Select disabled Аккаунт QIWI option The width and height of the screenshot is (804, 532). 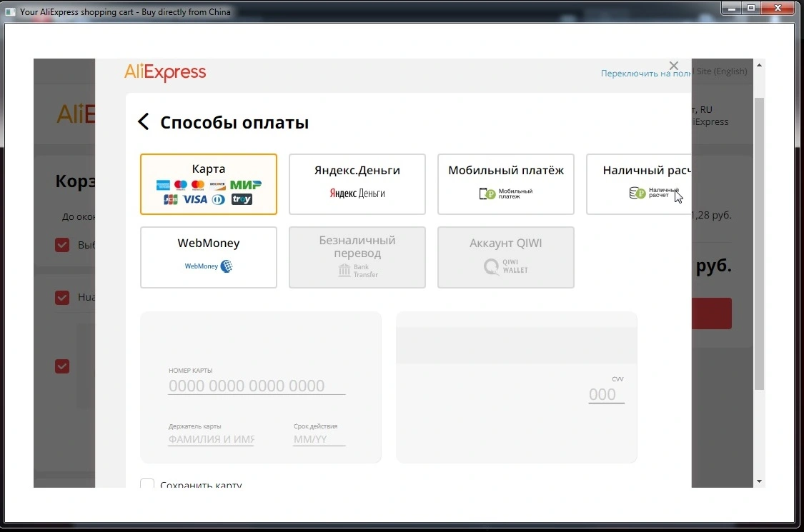pyautogui.click(x=505, y=257)
